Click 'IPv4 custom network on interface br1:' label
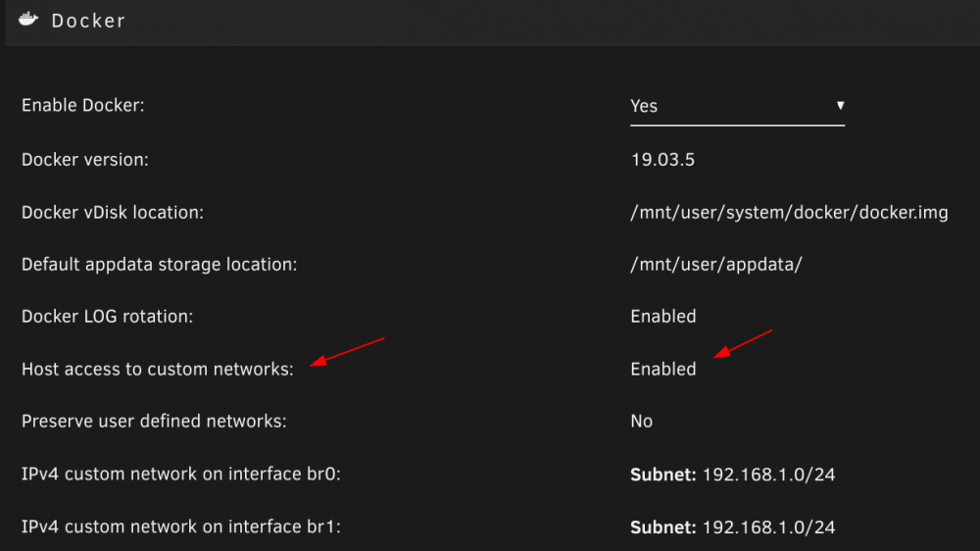This screenshot has width=980, height=551. pos(181,526)
